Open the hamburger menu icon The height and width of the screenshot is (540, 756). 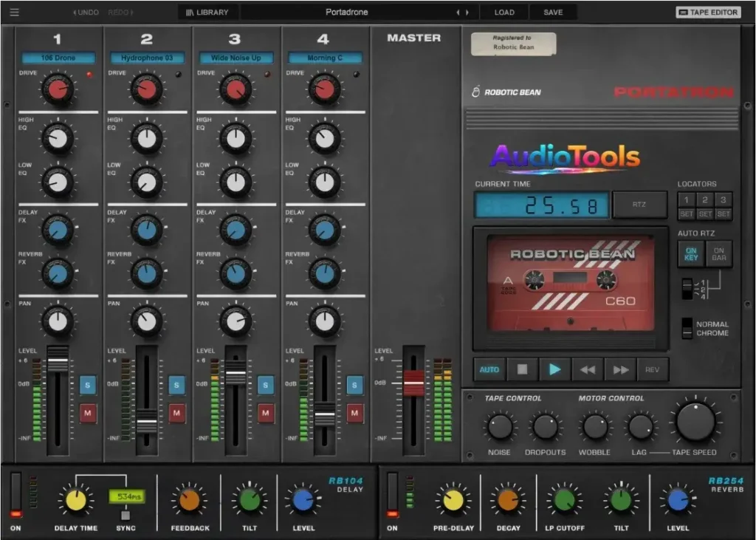coord(15,13)
